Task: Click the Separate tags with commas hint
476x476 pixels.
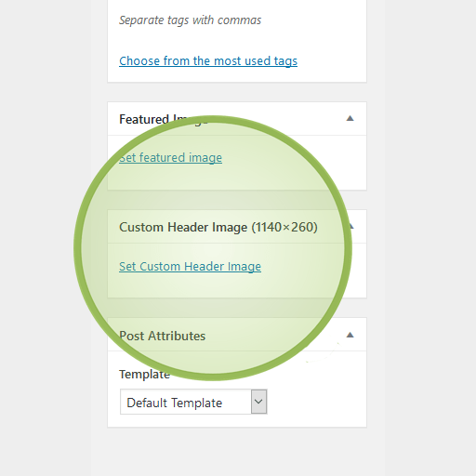Action: click(x=190, y=20)
